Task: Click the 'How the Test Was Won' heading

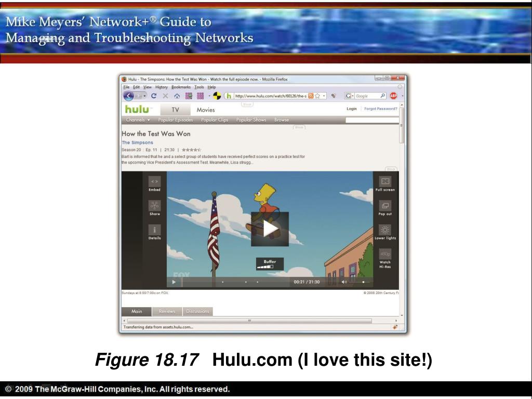Action: (x=156, y=134)
